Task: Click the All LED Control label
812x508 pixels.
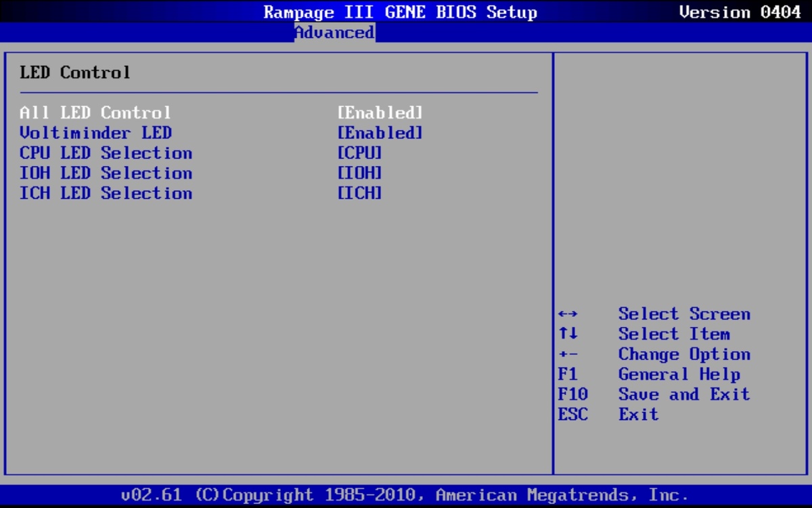Action: pos(95,112)
